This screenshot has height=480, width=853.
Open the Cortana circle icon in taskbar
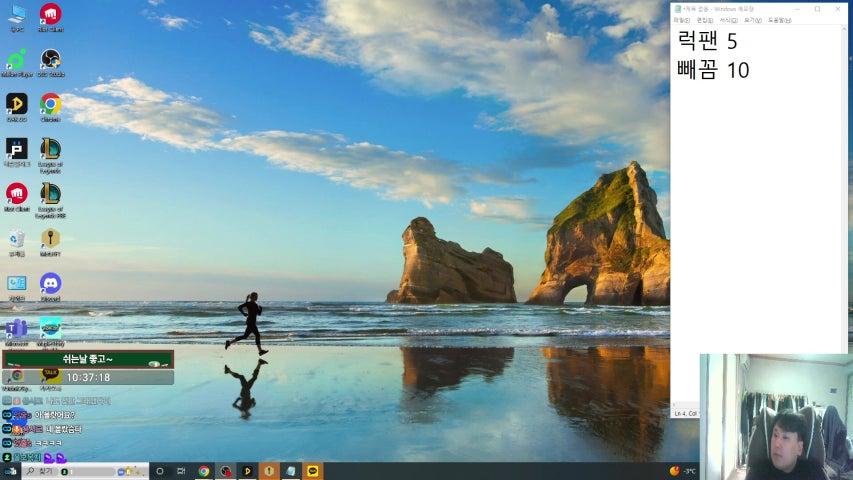[x=157, y=471]
